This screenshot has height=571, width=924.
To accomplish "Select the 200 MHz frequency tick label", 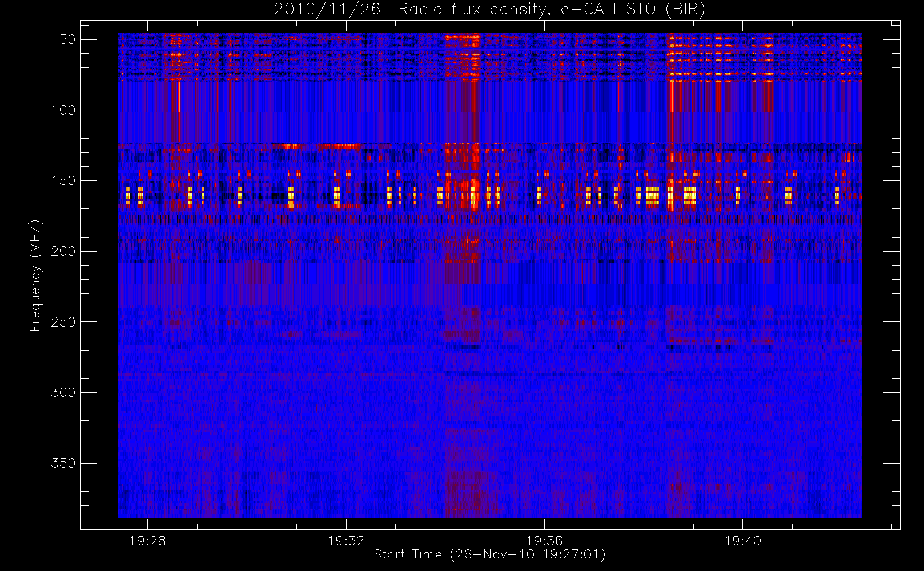I will click(63, 251).
